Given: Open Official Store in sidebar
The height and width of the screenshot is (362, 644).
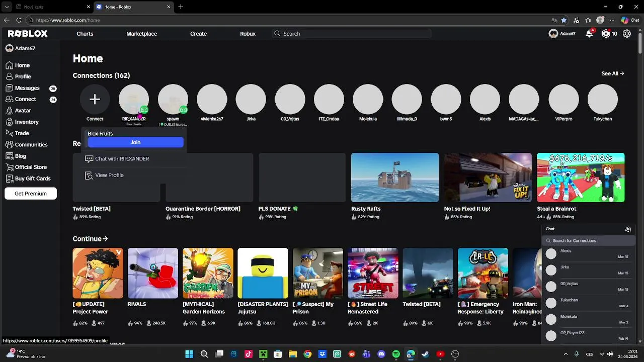Looking at the screenshot, I should coord(30,167).
